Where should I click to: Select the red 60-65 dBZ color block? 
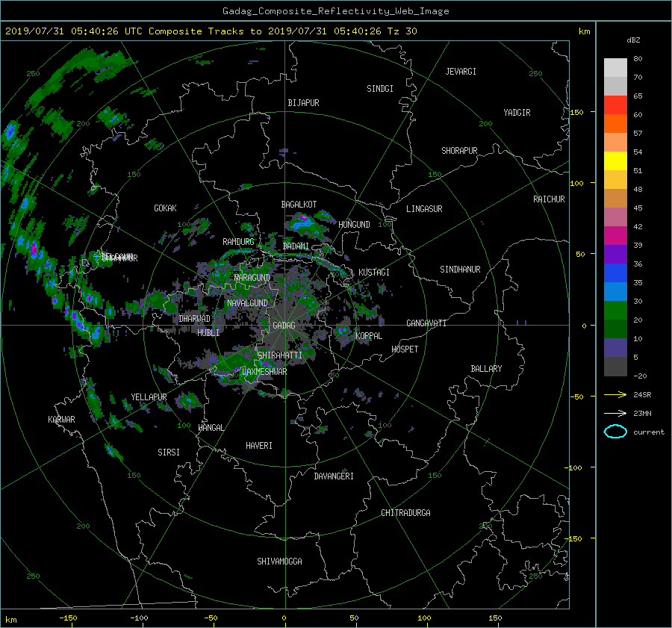pos(615,105)
